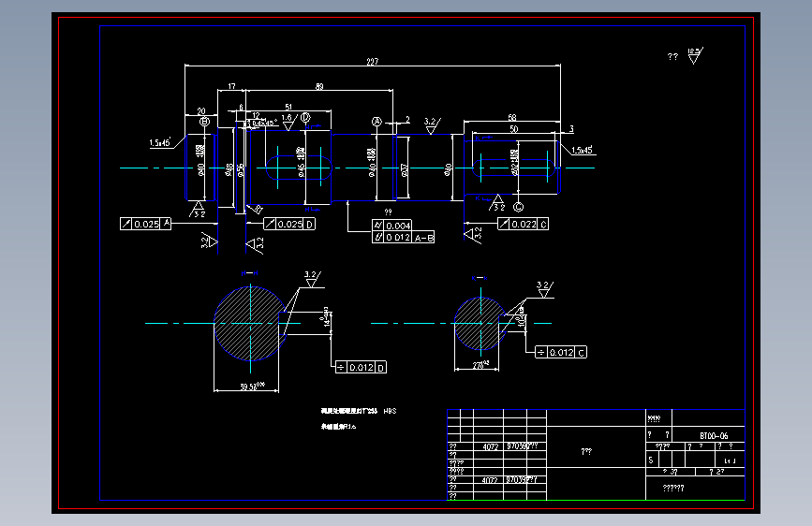Select the "1.6" surface roughness symbol
Viewport: 812px width, 526px height.
tap(289, 123)
